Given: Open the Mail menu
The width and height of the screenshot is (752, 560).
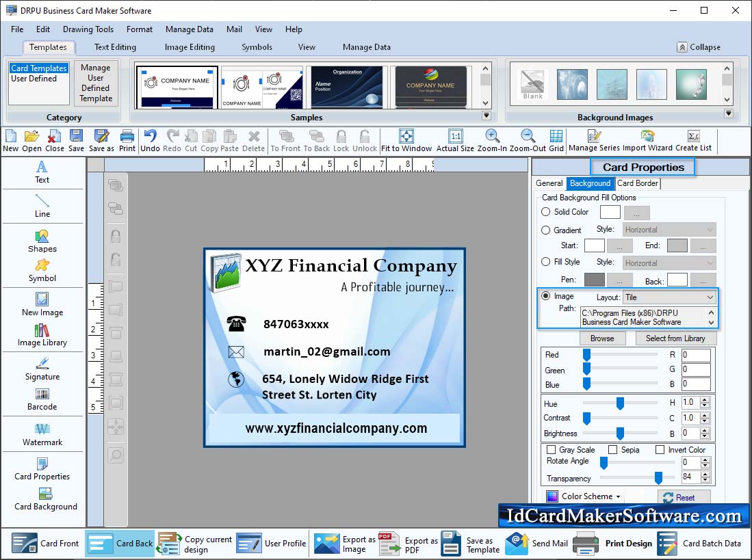Looking at the screenshot, I should point(234,29).
